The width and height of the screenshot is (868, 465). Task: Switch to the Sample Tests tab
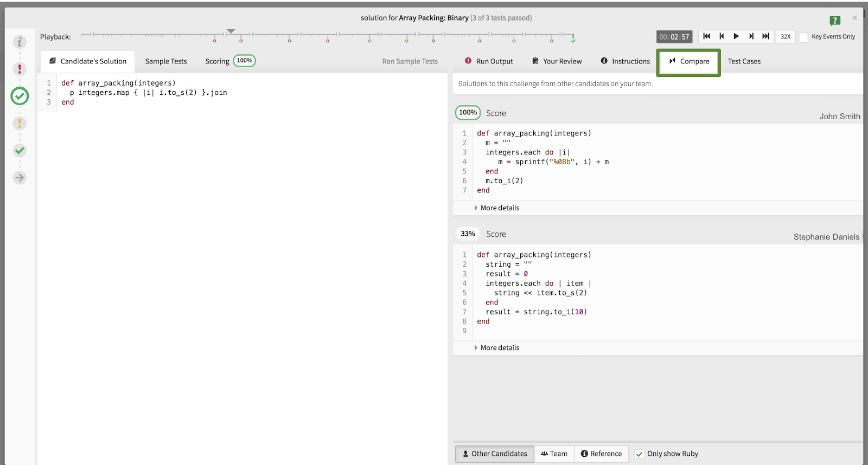coord(166,61)
